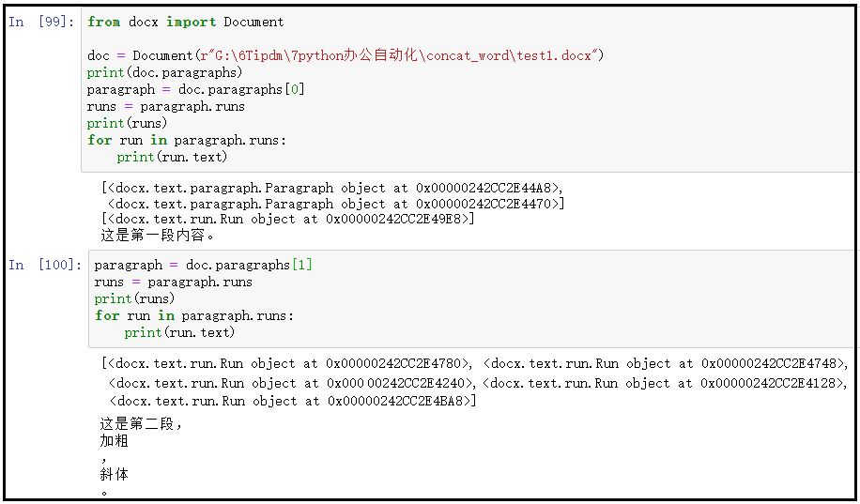The height and width of the screenshot is (504, 860).
Task: Click print(run.text) in cell 100
Action: click(x=179, y=332)
